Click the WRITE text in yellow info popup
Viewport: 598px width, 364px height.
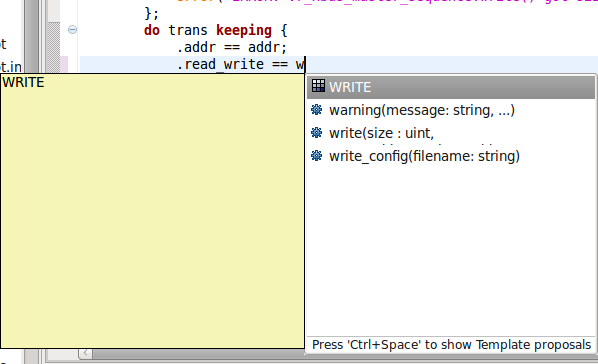click(23, 82)
